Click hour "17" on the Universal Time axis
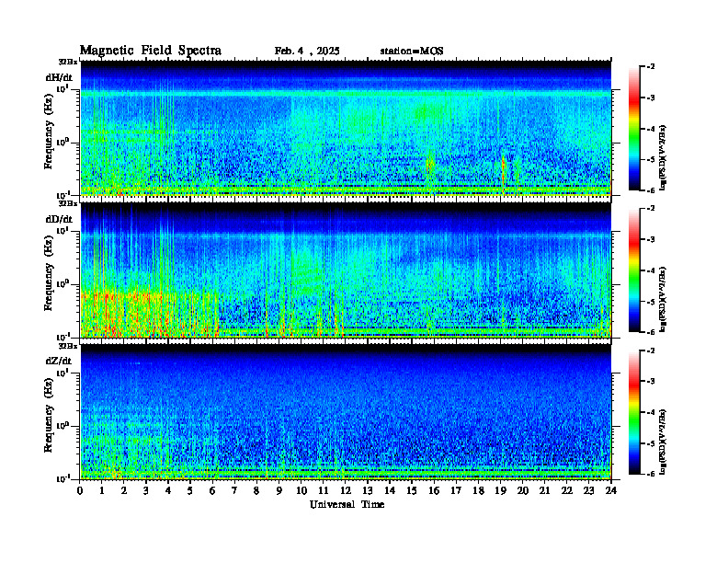728x563 pixels. click(x=457, y=490)
